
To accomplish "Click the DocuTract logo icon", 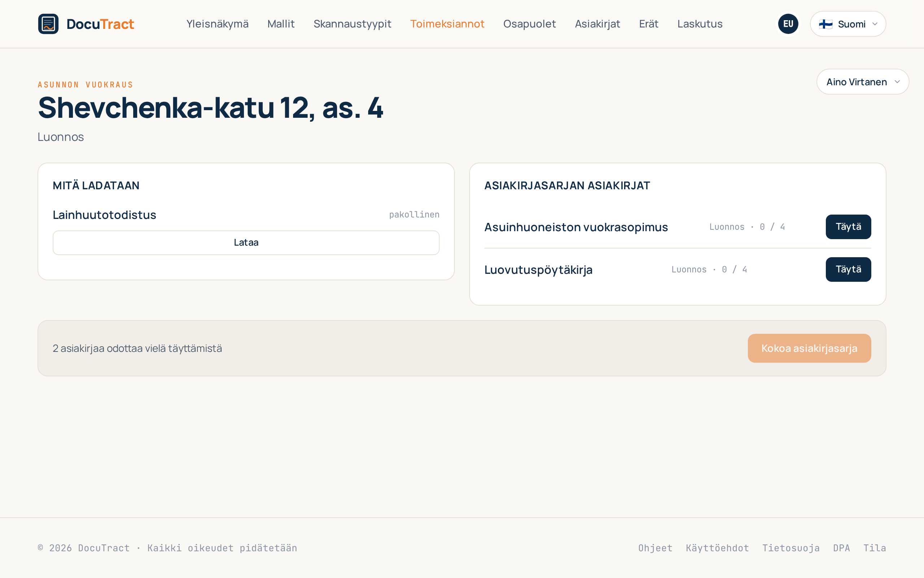I will (x=48, y=24).
